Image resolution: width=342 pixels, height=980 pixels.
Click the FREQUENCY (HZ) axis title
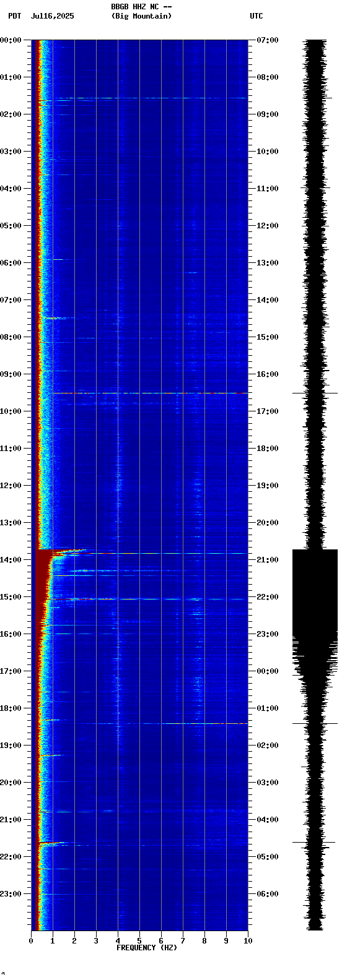click(147, 948)
